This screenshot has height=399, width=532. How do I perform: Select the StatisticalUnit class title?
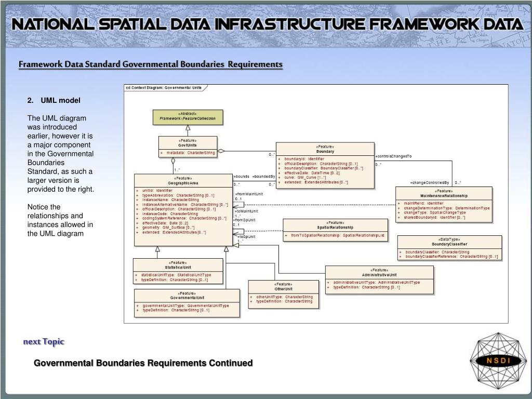[178, 268]
